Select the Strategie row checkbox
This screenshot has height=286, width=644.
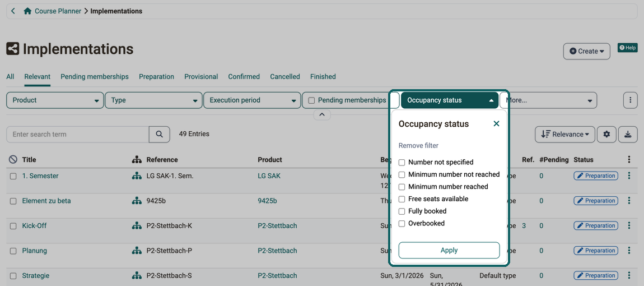point(13,276)
